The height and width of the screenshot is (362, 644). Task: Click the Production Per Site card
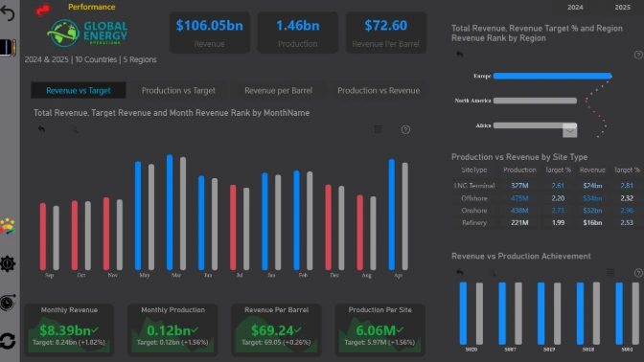pyautogui.click(x=379, y=329)
